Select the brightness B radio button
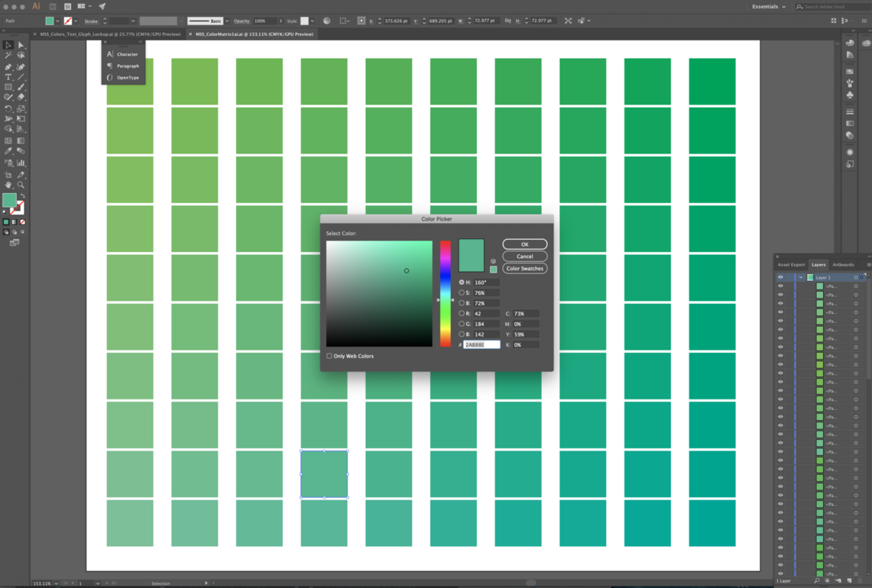 [462, 303]
